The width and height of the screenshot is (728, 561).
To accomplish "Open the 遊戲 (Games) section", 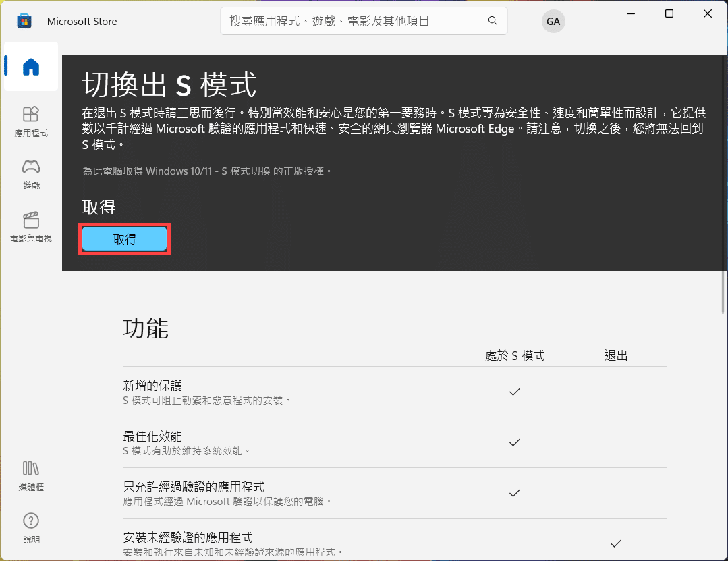I will click(x=31, y=174).
